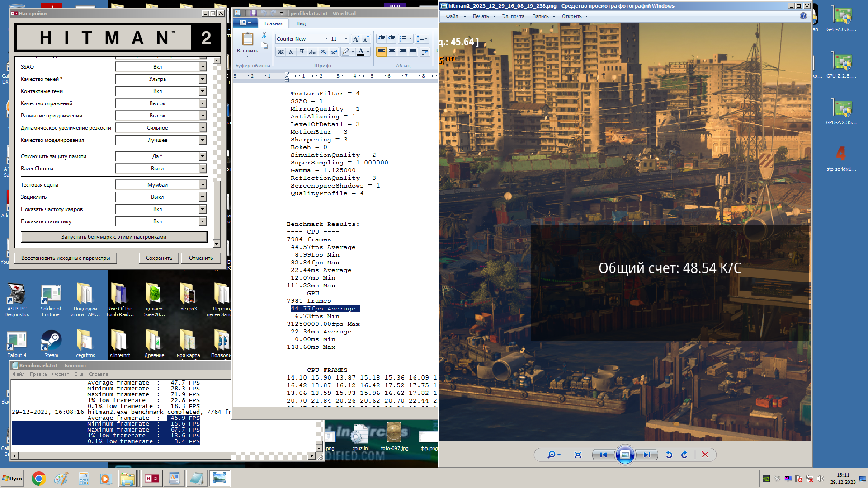The height and width of the screenshot is (488, 868).
Task: Click the Cut scissors icon in WordPad
Action: point(264,35)
